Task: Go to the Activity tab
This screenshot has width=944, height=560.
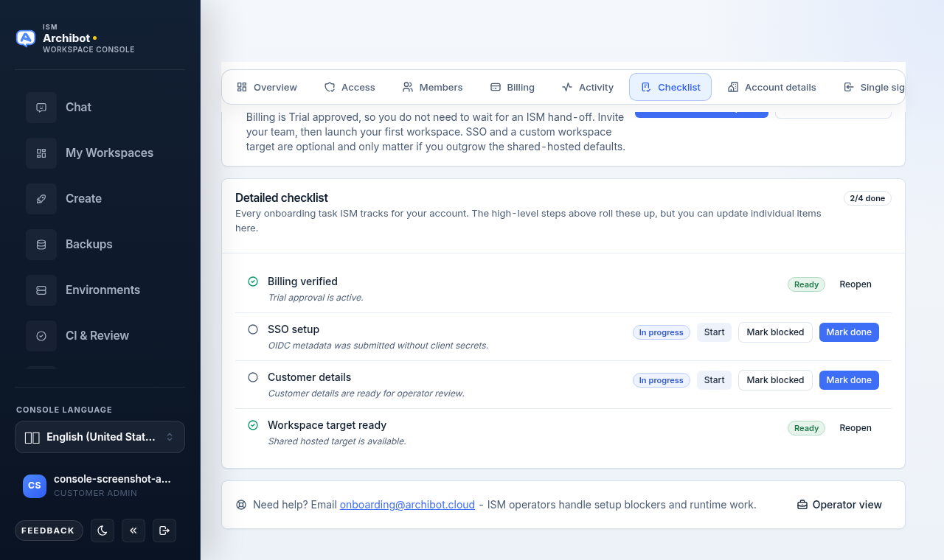Action: click(x=588, y=87)
